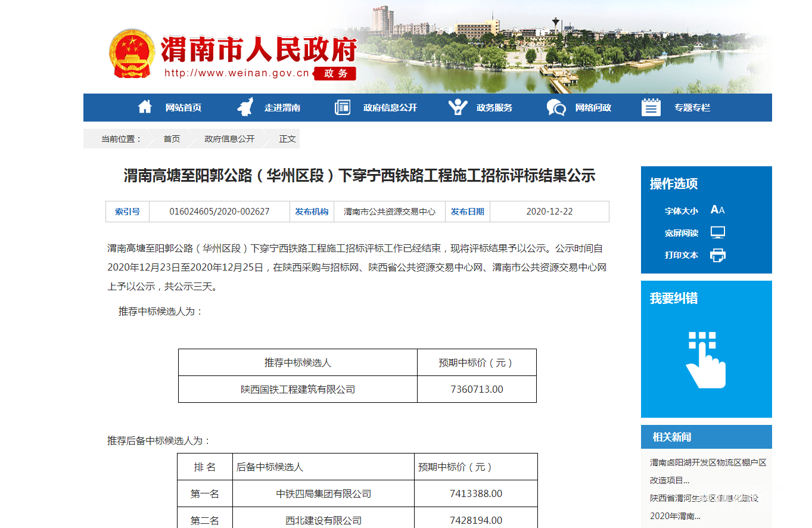
Task: Click the 当前位置 breadcrumb label
Action: [122, 139]
